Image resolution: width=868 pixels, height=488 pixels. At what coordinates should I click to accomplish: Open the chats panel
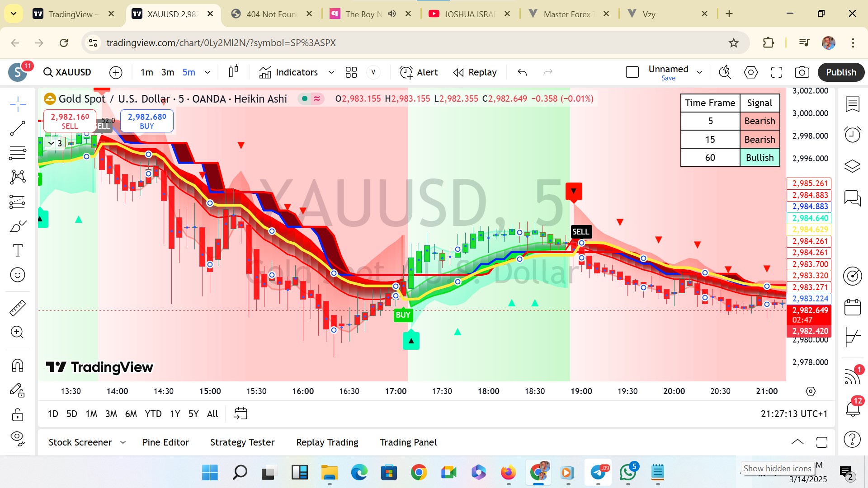(x=852, y=197)
